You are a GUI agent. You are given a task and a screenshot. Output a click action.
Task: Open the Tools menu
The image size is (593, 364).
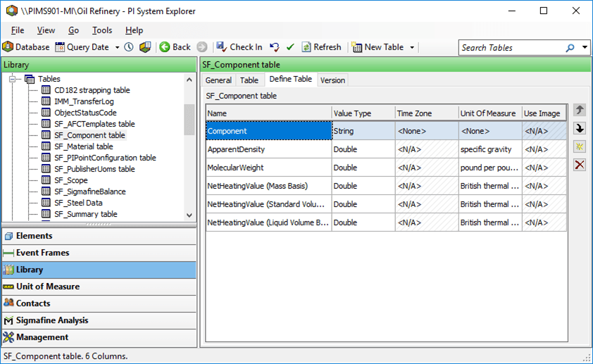coord(102,30)
